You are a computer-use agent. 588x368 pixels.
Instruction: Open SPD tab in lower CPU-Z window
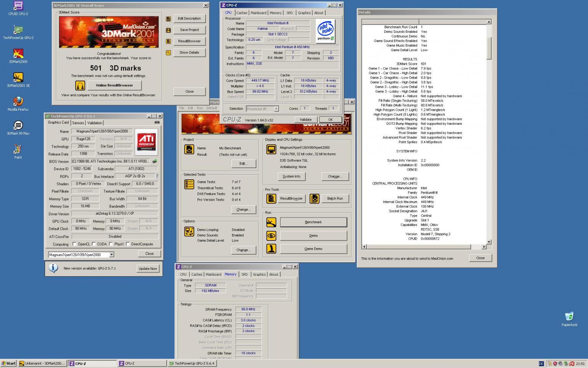pos(244,274)
